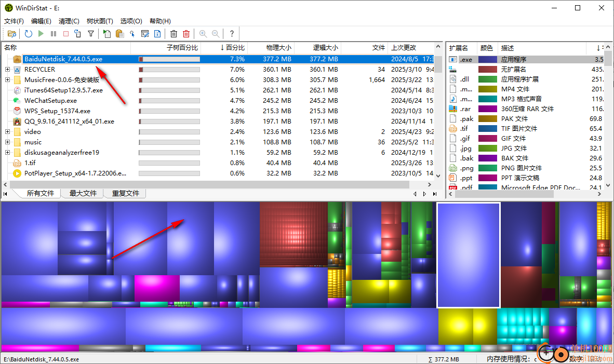Select the PNG 图片文件 extension row

pos(526,168)
